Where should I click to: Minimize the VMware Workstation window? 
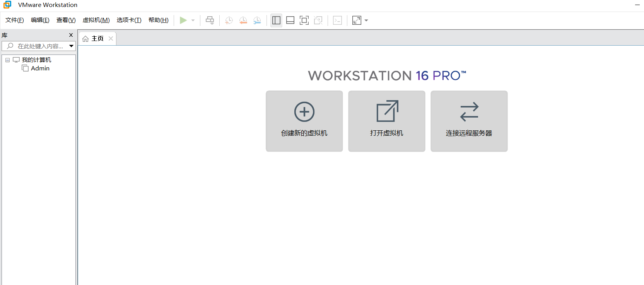(637, 5)
